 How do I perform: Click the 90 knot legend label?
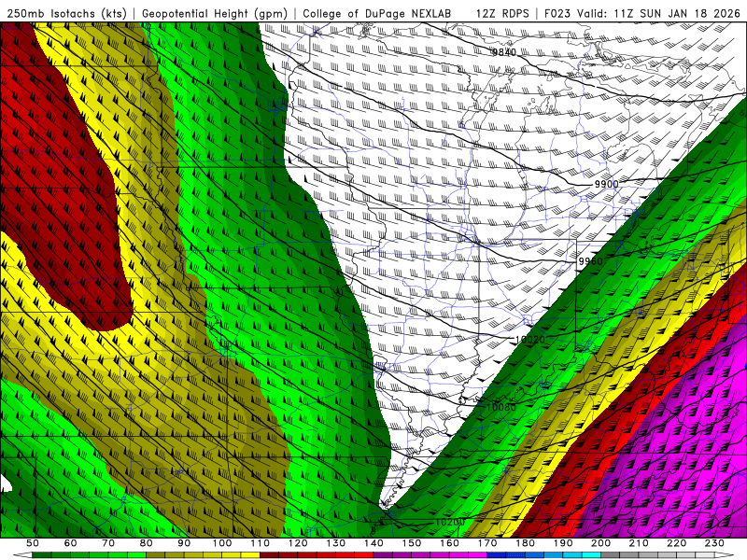184,543
